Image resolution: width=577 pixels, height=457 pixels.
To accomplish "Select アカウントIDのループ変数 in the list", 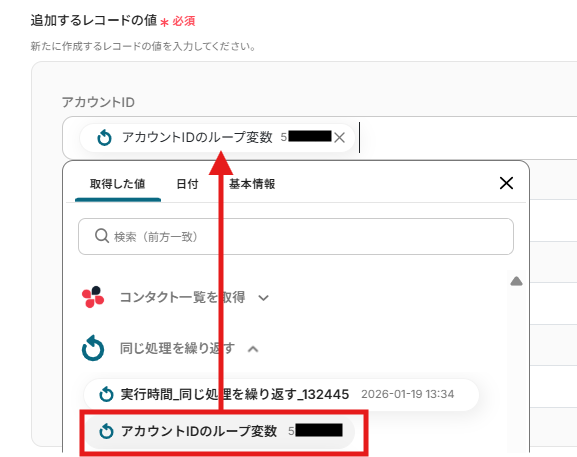I will 219,431.
